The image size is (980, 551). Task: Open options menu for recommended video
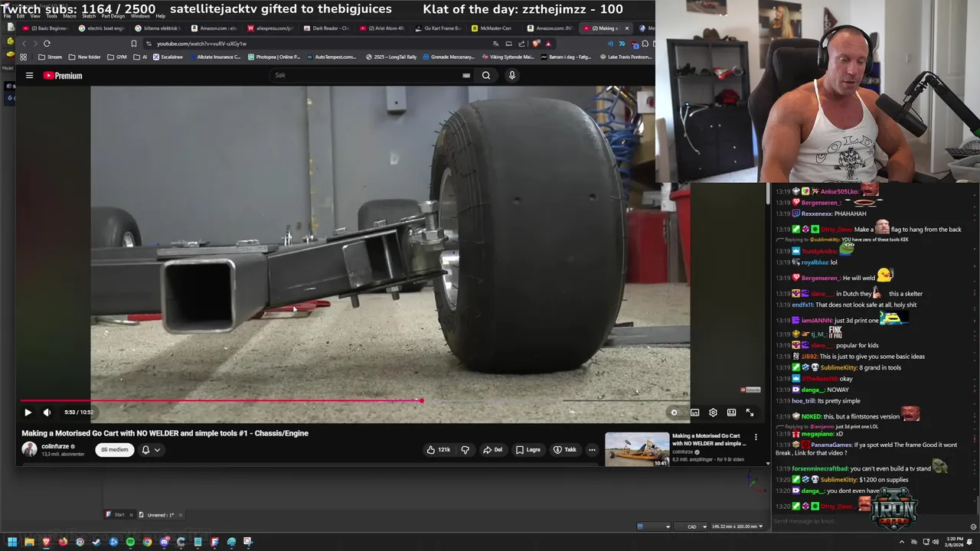[756, 437]
